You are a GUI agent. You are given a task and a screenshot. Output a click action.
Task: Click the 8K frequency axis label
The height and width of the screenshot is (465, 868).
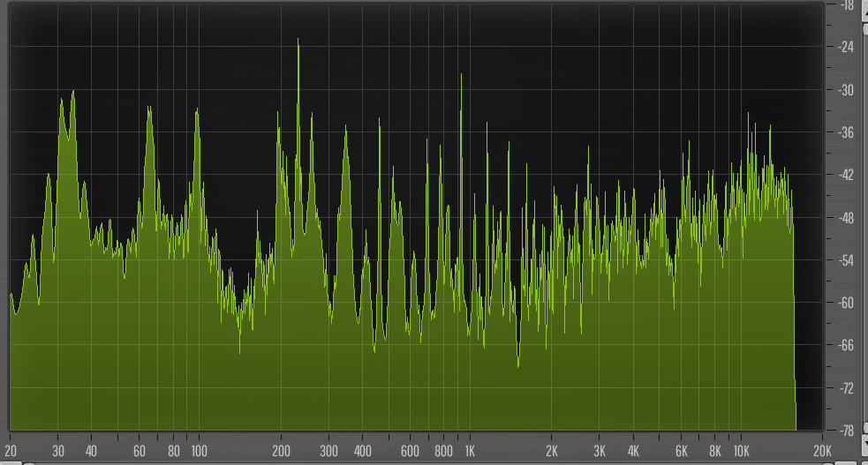click(715, 451)
